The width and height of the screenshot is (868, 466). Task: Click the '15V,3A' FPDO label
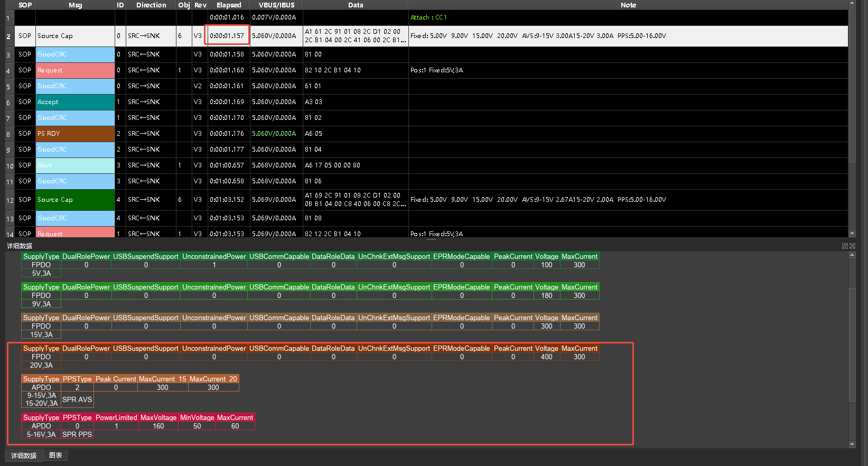tap(41, 334)
